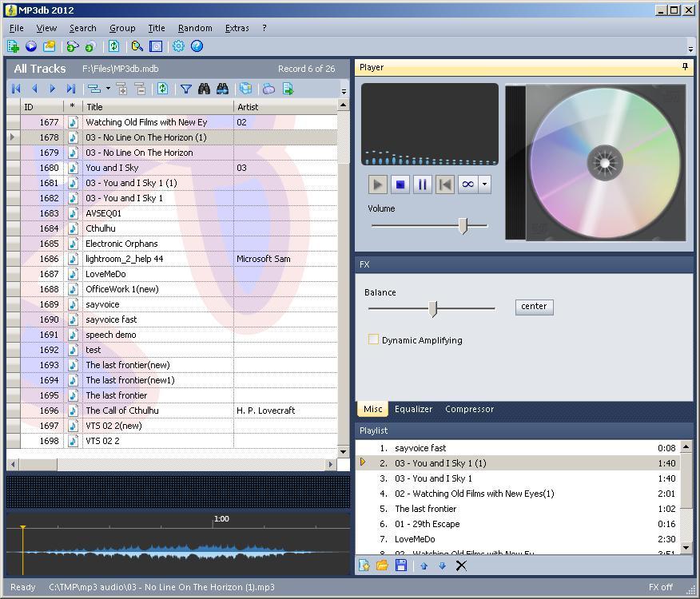The image size is (700, 599).
Task: Click the printer icon in tracks toolbar
Action: (268, 89)
